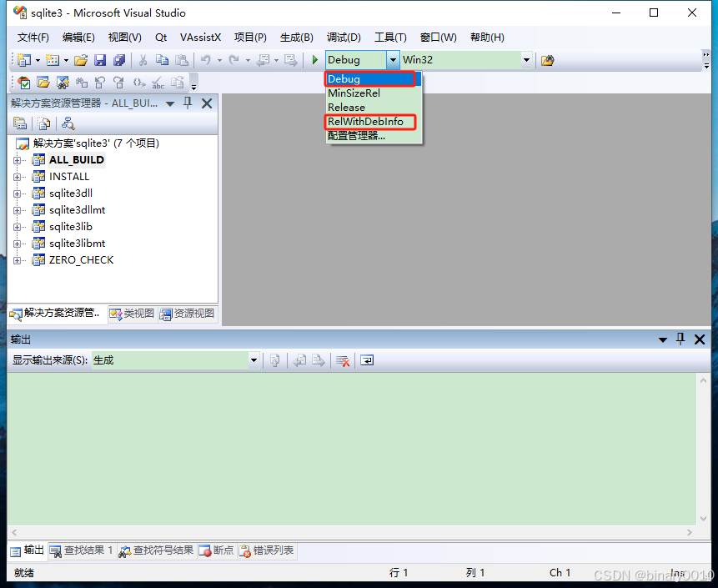Click the Save All stacked floppies icon
The height and width of the screenshot is (588, 718).
(x=119, y=60)
